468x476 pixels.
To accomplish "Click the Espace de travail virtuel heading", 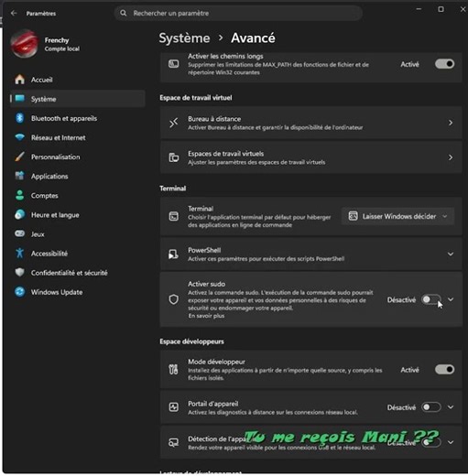I will click(x=196, y=98).
